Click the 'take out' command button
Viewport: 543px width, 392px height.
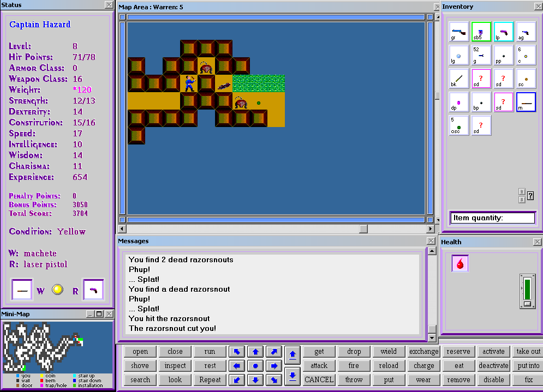coord(528,352)
